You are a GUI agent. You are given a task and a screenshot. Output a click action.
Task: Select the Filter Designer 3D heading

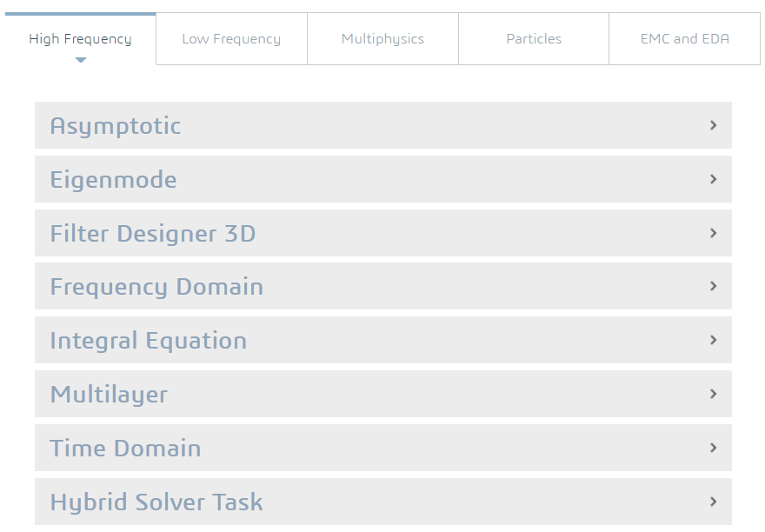pyautogui.click(x=153, y=234)
